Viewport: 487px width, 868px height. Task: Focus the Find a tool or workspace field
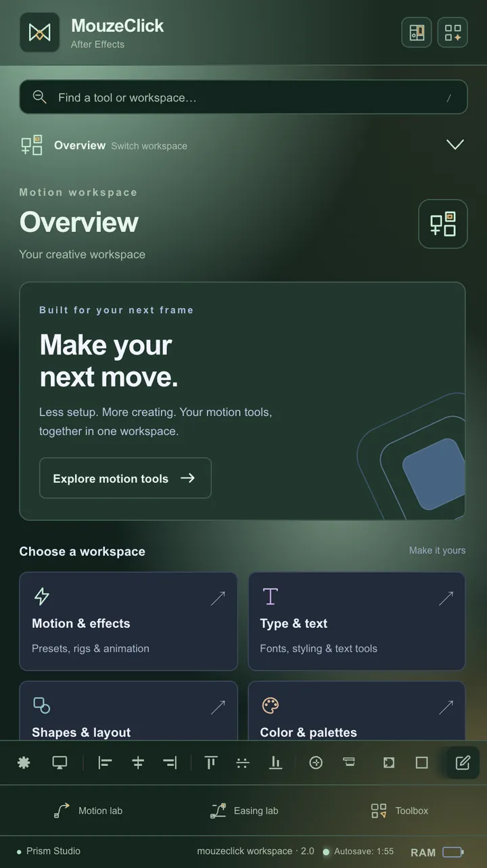243,97
